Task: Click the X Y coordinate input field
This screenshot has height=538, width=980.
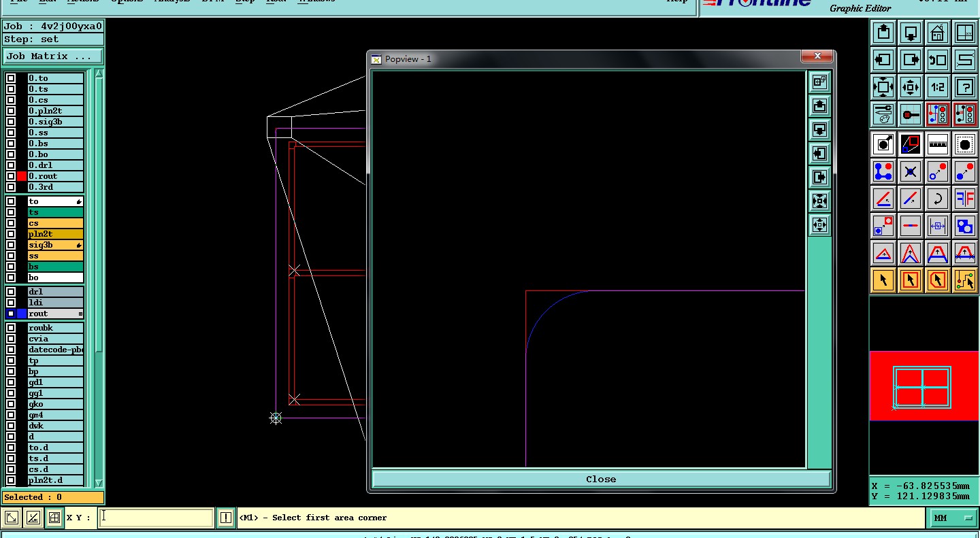Action: point(156,518)
